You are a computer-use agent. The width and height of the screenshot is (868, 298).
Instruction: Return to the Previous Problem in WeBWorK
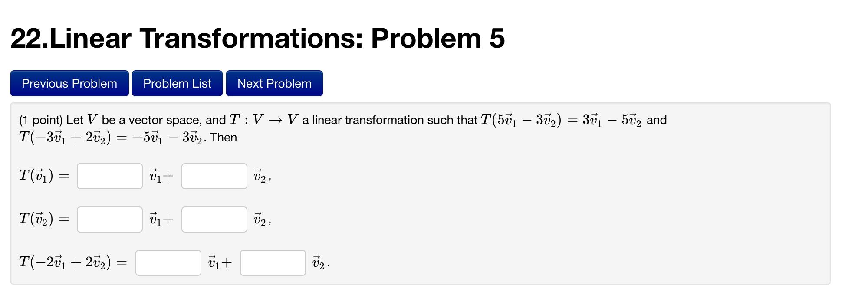(x=69, y=83)
